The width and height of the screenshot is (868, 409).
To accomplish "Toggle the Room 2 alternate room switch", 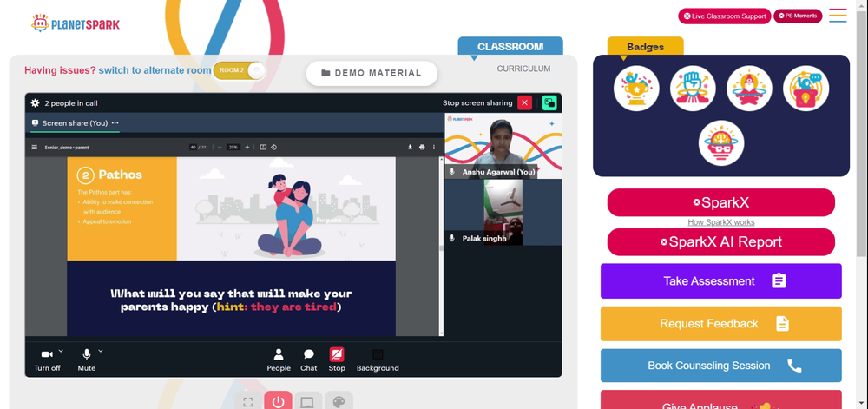I will pyautogui.click(x=240, y=70).
